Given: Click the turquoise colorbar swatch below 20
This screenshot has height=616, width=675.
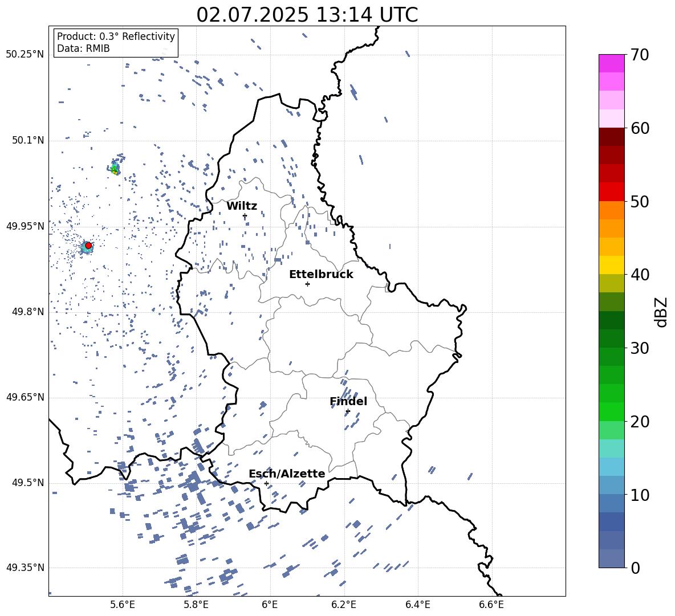Looking at the screenshot, I should (x=611, y=448).
